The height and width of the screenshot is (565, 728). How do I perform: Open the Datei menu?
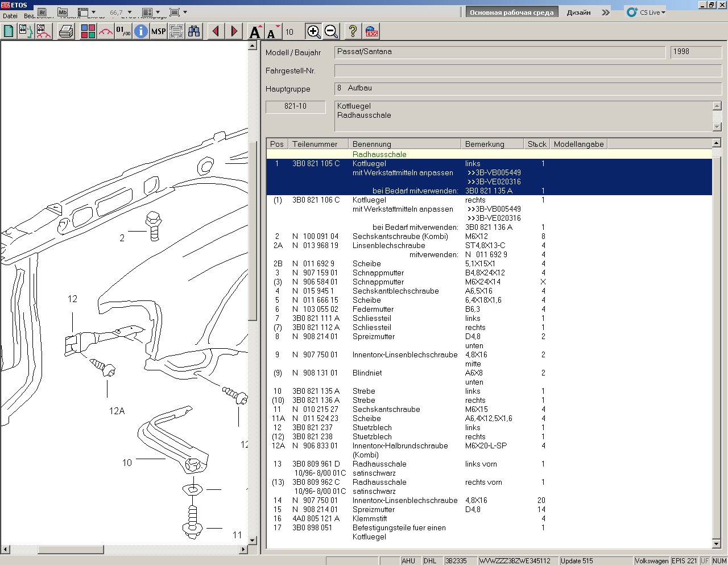point(10,16)
